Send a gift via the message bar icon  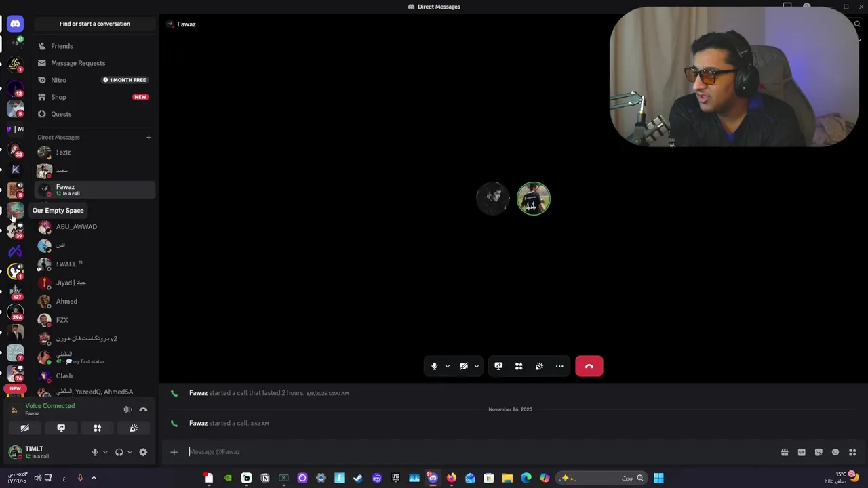tap(785, 452)
